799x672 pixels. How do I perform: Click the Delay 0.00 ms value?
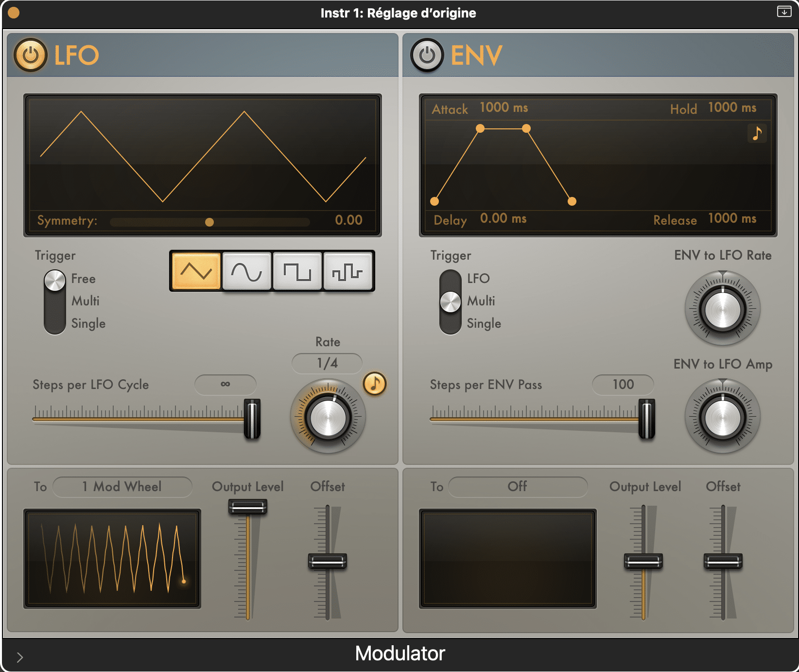click(x=503, y=218)
